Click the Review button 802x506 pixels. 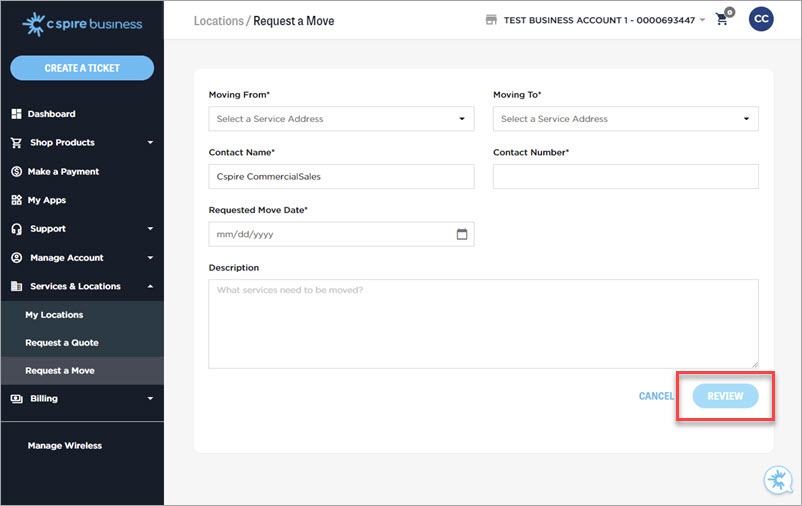pyautogui.click(x=725, y=396)
